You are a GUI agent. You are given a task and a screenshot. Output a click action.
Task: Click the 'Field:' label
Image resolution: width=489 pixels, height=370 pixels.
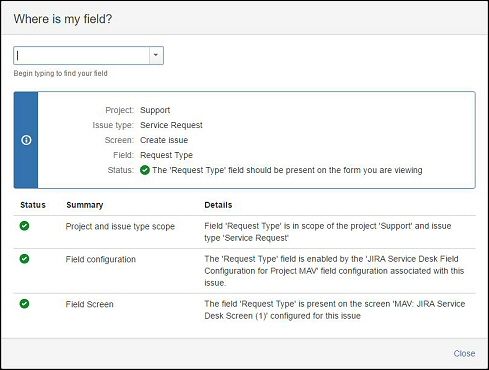[x=123, y=155]
